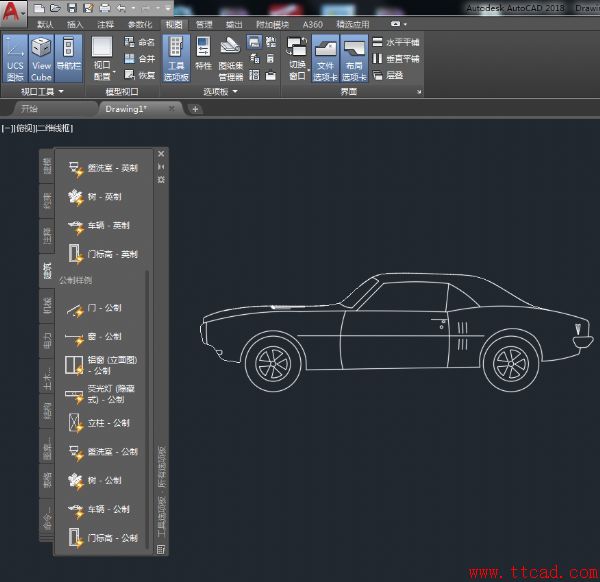Click the named viewports (命名) icon
The image size is (600, 582).
(x=140, y=42)
